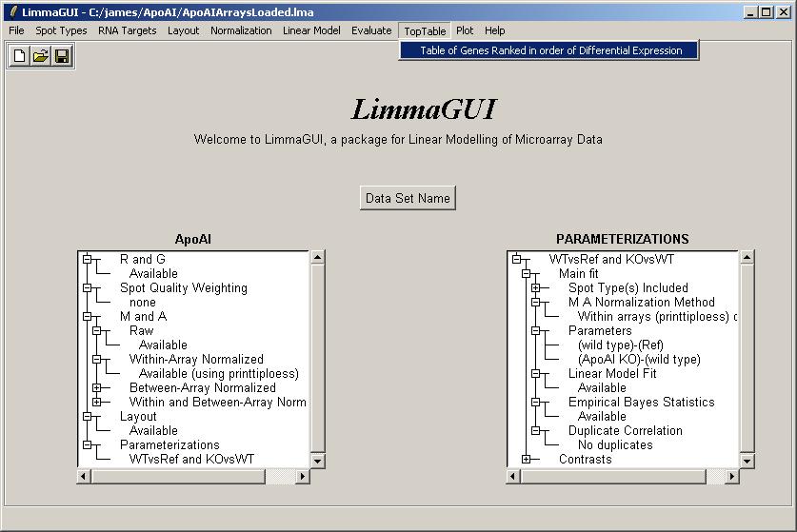Open the Normalization menu
Screen dimensions: 797x532
click(241, 30)
